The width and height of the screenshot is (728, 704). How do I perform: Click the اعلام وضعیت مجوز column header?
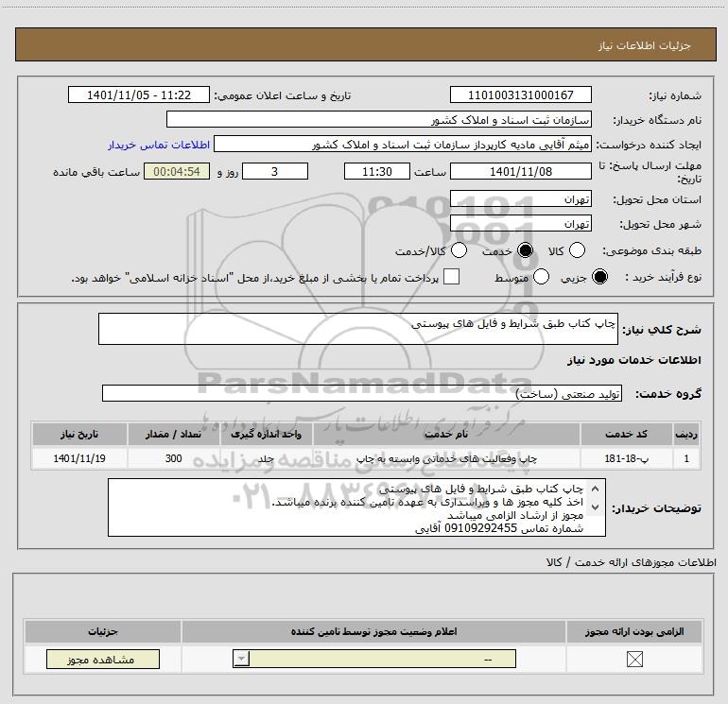(373, 631)
